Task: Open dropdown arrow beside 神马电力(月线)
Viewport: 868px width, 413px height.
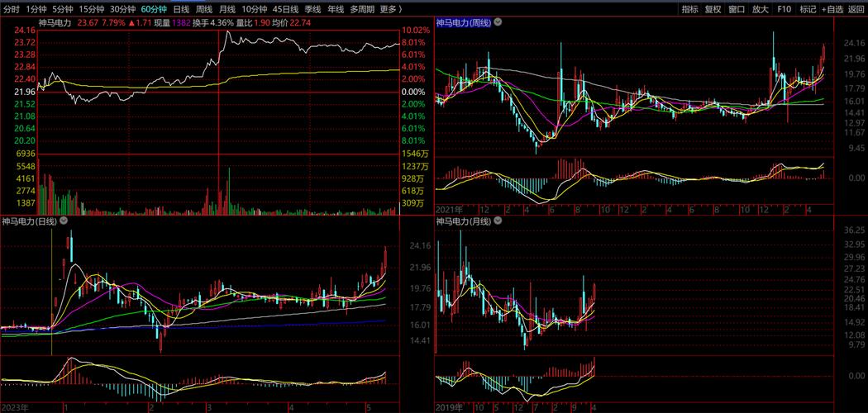Action: (498, 221)
